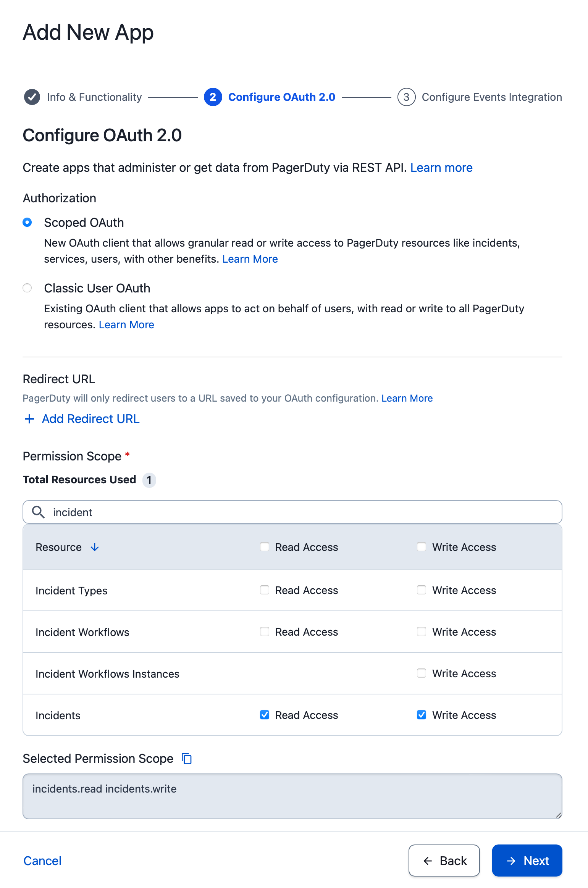The width and height of the screenshot is (588, 888).
Task: Uncheck Read Access for Incidents
Action: coord(264,715)
